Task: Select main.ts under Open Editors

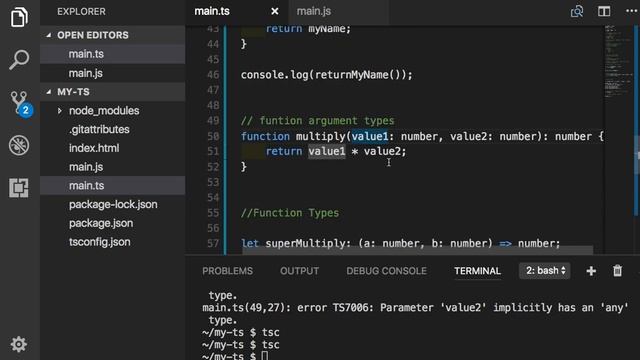Action: click(x=113, y=54)
